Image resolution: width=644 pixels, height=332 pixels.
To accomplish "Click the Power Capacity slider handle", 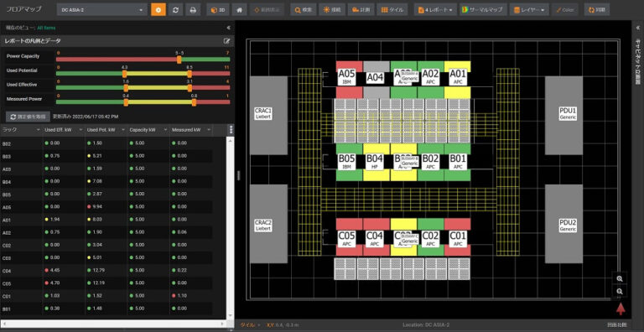I will pyautogui.click(x=179, y=60).
